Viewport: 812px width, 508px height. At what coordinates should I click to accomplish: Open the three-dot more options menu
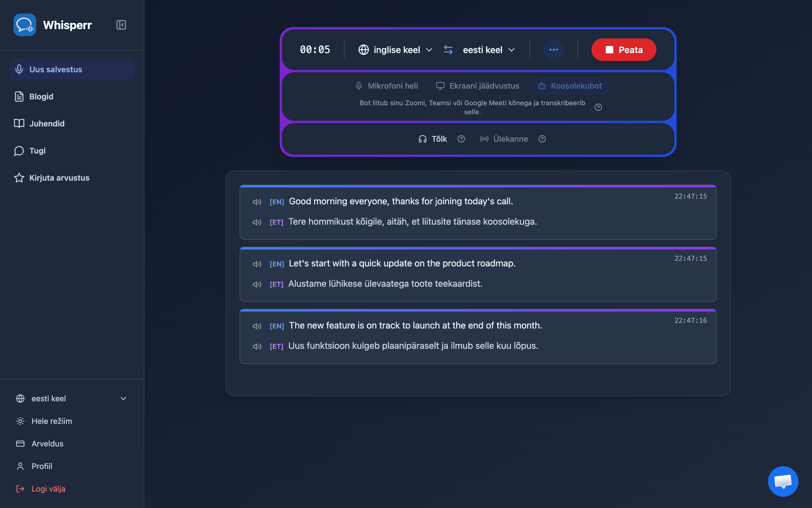click(x=554, y=50)
